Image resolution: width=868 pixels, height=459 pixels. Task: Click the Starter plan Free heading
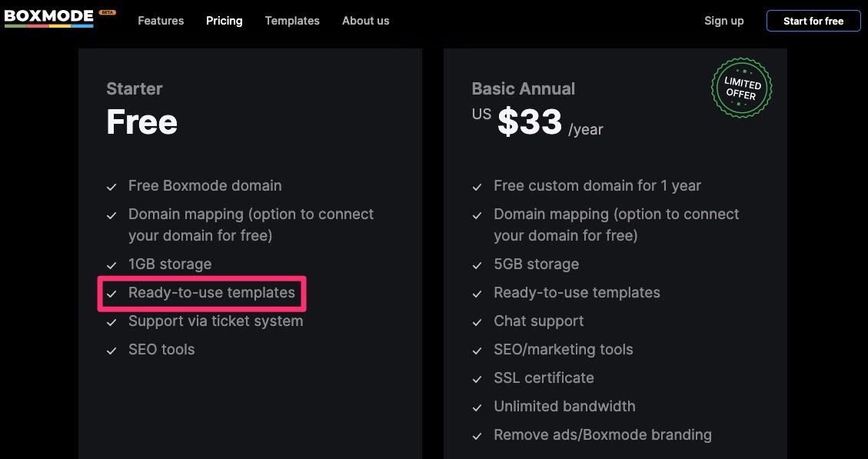(141, 121)
